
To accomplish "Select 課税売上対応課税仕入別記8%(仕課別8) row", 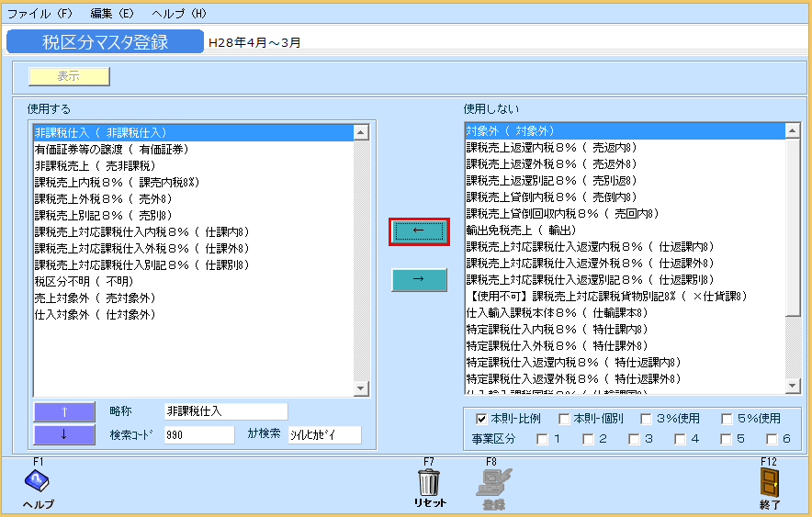I will [x=193, y=265].
